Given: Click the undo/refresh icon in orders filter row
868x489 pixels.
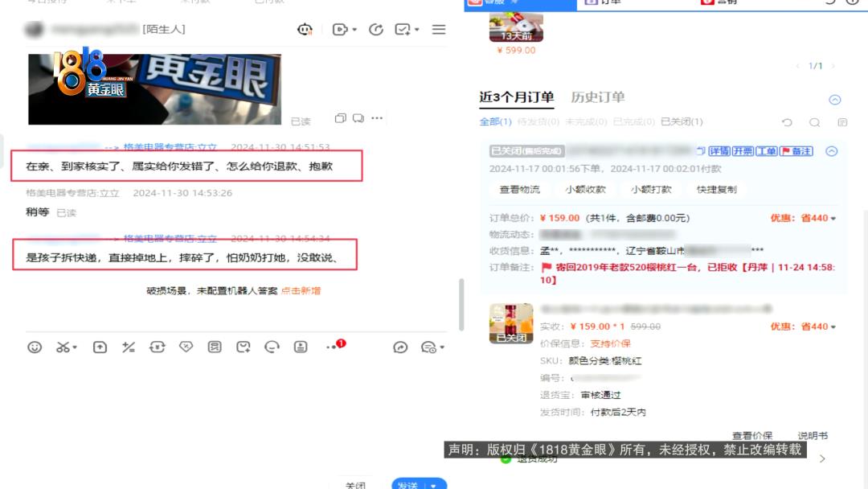Looking at the screenshot, I should coord(787,122).
